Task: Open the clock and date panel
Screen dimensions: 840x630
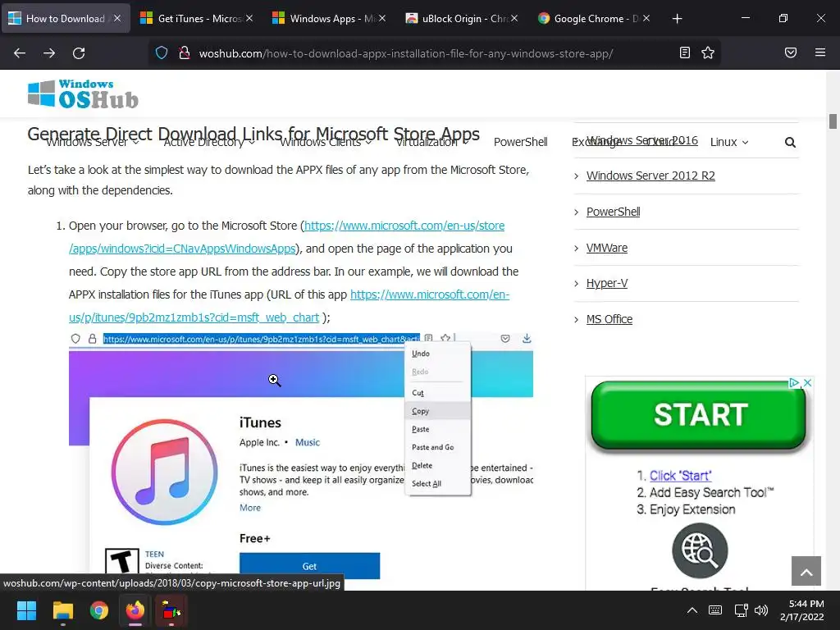Action: click(x=802, y=610)
